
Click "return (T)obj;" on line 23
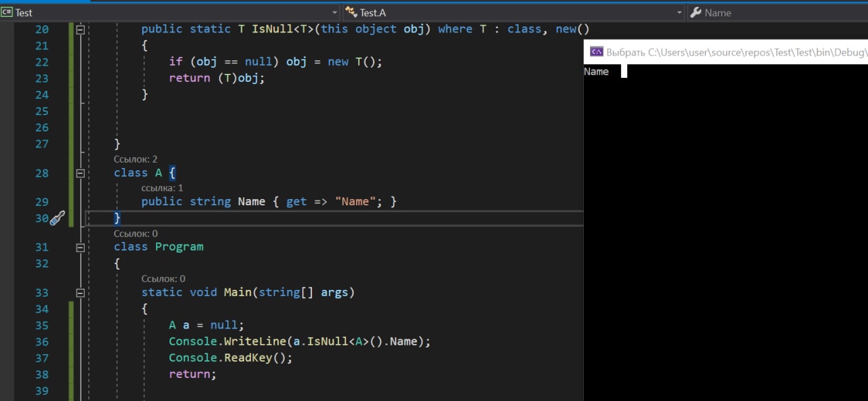click(x=216, y=78)
